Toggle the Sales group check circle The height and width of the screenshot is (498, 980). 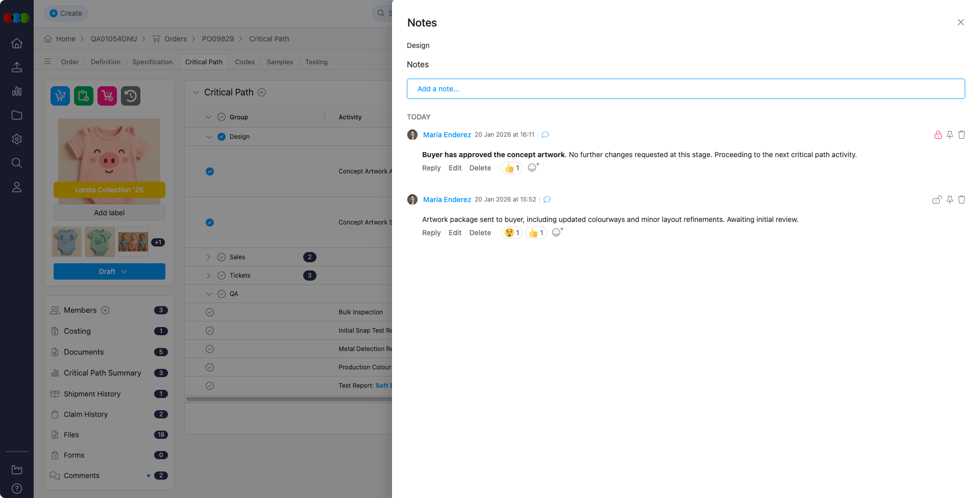222,257
